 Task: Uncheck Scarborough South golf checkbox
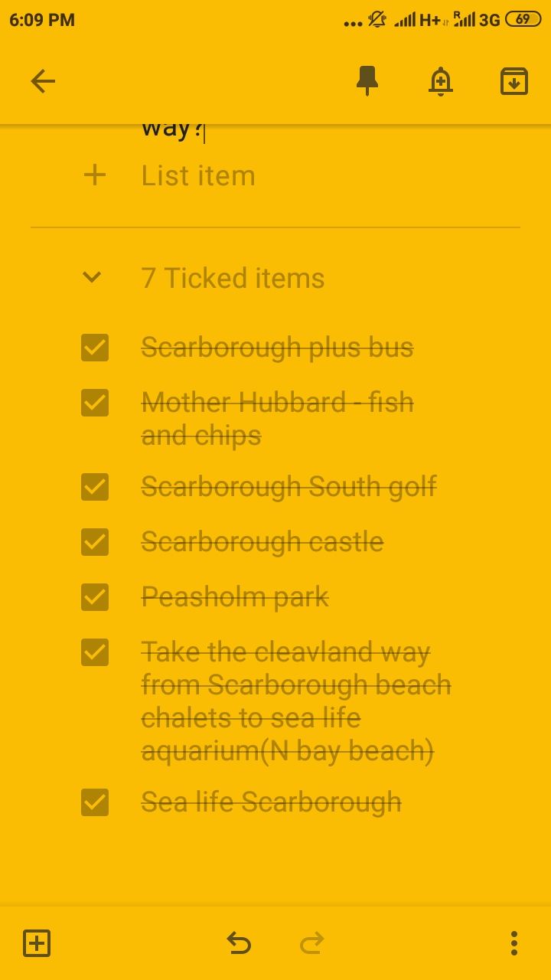pyautogui.click(x=95, y=487)
